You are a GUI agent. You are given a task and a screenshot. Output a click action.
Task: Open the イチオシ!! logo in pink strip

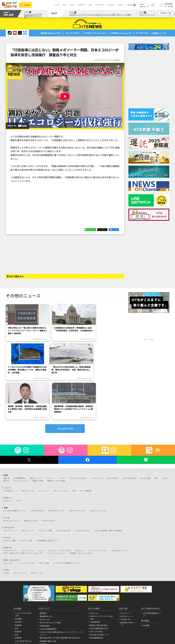61,450
